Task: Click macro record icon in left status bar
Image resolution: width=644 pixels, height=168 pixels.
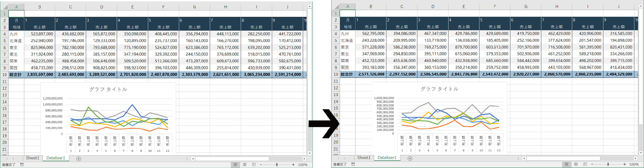Action: pos(22,165)
